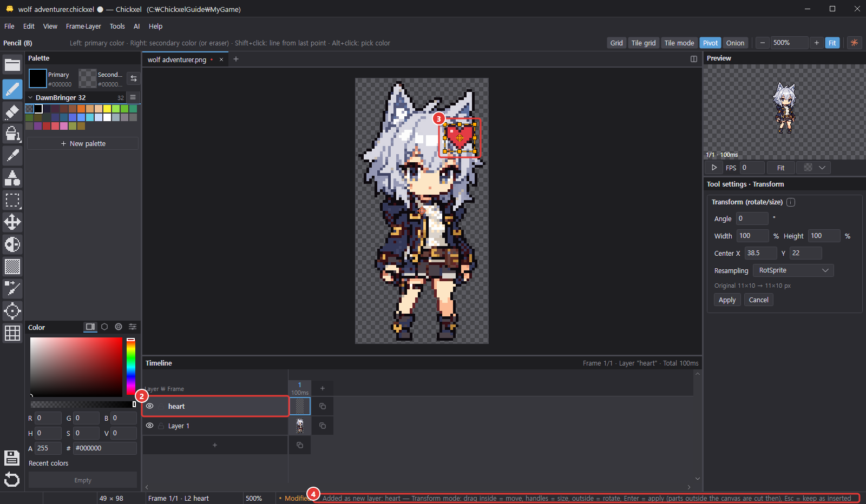The image size is (866, 504).
Task: Swap primary and secondary colors
Action: pos(134,78)
